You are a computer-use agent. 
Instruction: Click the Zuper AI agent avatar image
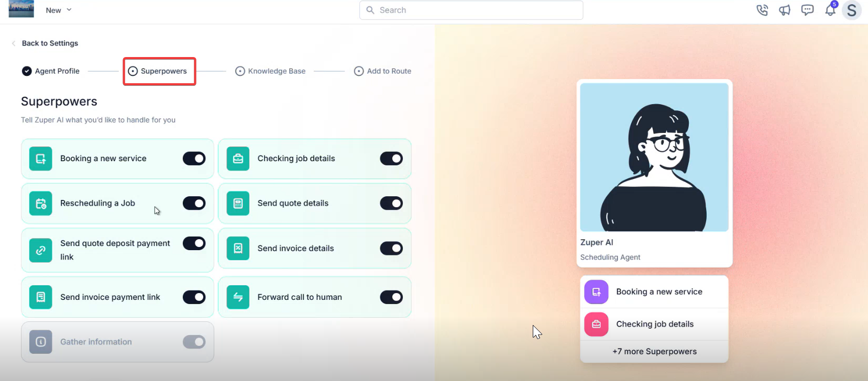point(654,158)
